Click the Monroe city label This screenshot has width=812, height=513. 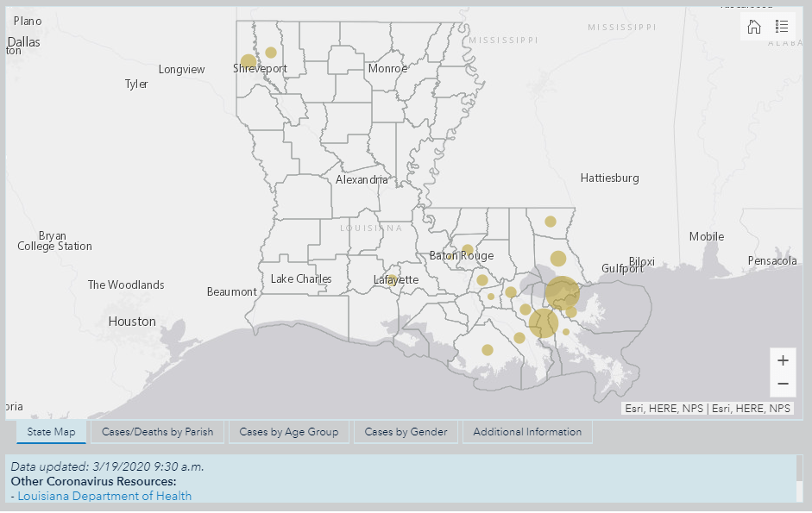pos(387,68)
